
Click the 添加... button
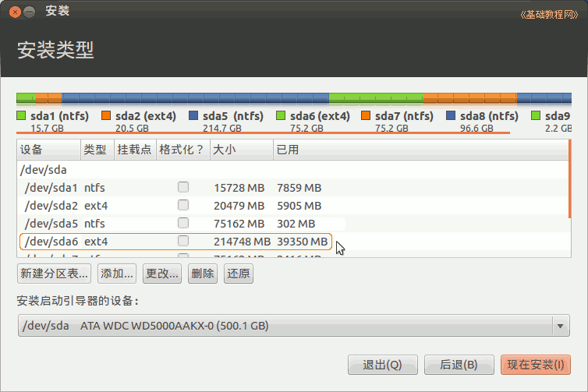coord(117,274)
